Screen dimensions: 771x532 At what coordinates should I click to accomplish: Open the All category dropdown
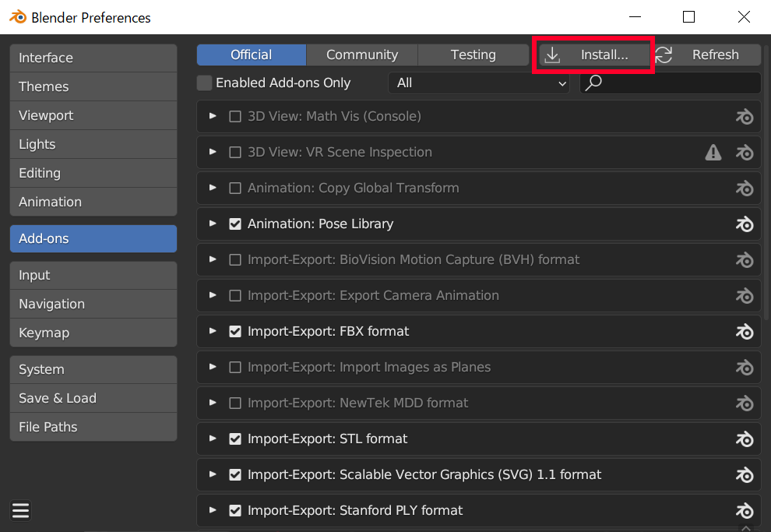click(478, 83)
